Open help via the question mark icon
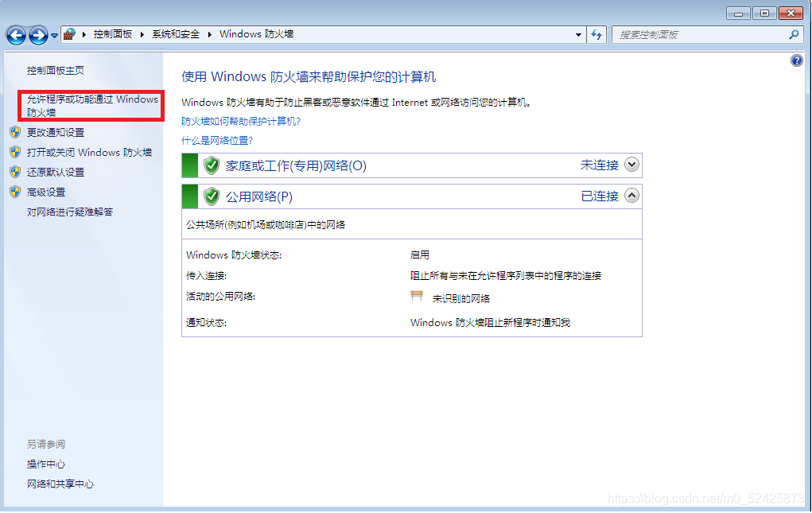The image size is (812, 513). [796, 60]
